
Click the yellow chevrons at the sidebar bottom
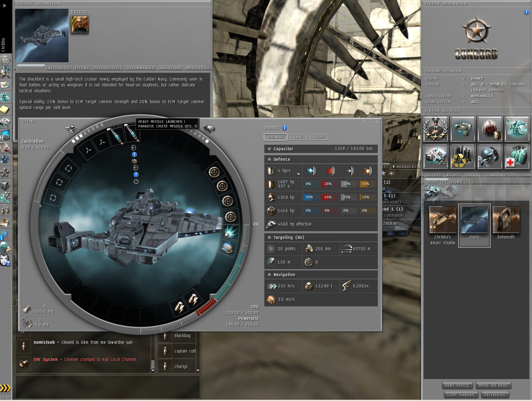pyautogui.click(x=5, y=388)
